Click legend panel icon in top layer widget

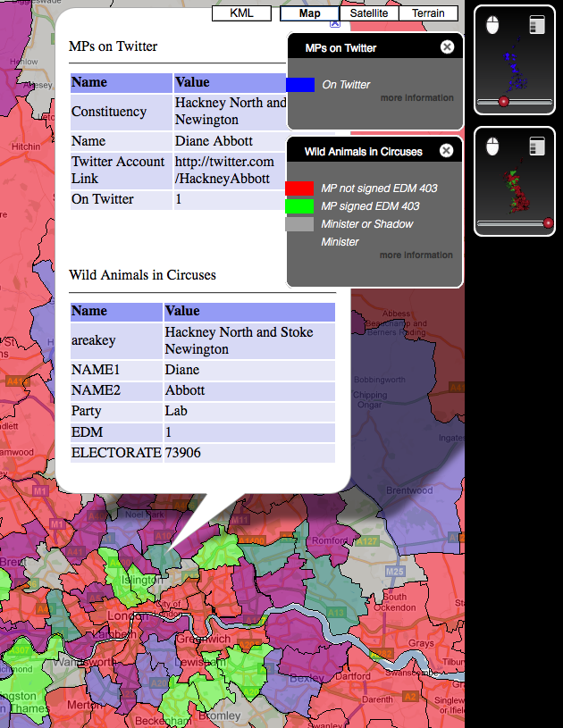coord(537,25)
